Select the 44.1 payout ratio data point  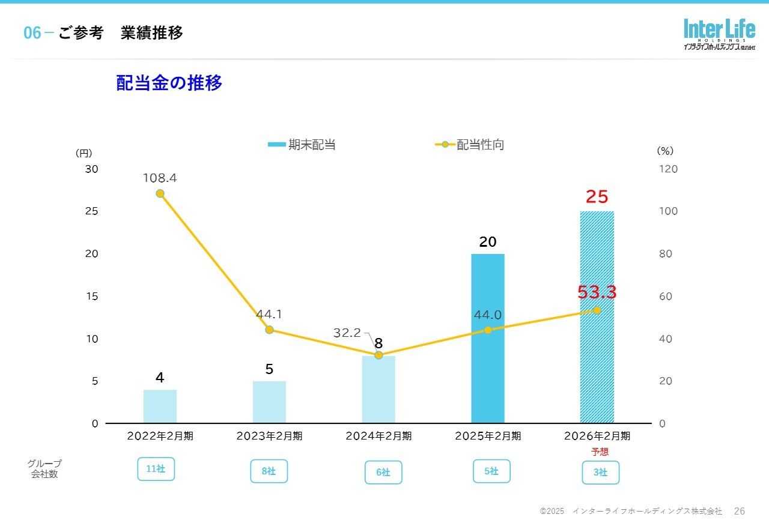(269, 330)
